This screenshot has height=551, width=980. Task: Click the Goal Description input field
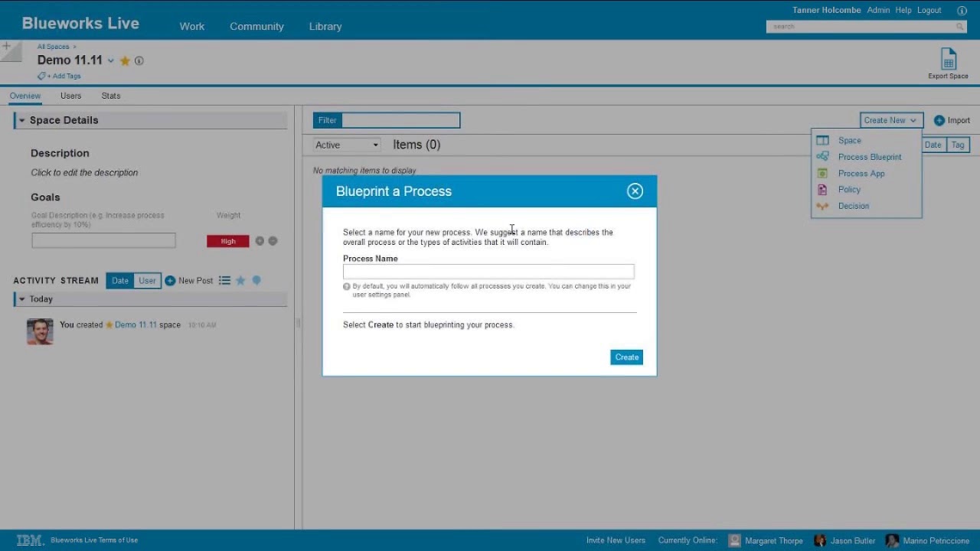[x=103, y=241]
